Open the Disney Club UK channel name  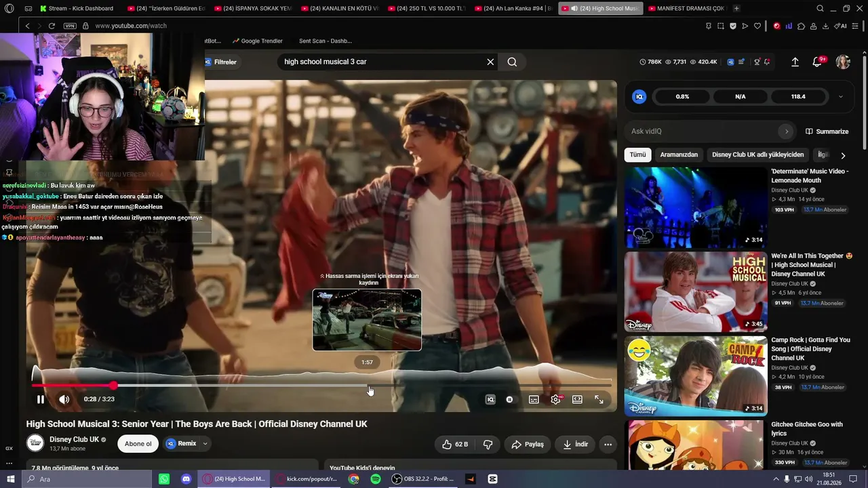pos(74,439)
